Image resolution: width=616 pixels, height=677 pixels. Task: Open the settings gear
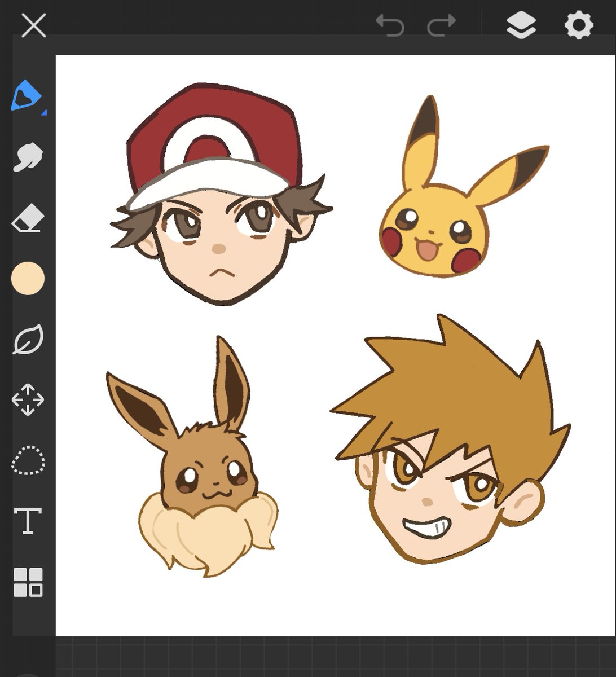pyautogui.click(x=579, y=26)
